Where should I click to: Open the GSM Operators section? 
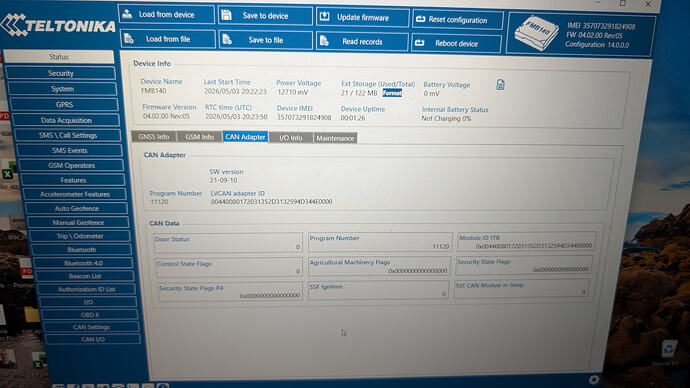tap(71, 165)
